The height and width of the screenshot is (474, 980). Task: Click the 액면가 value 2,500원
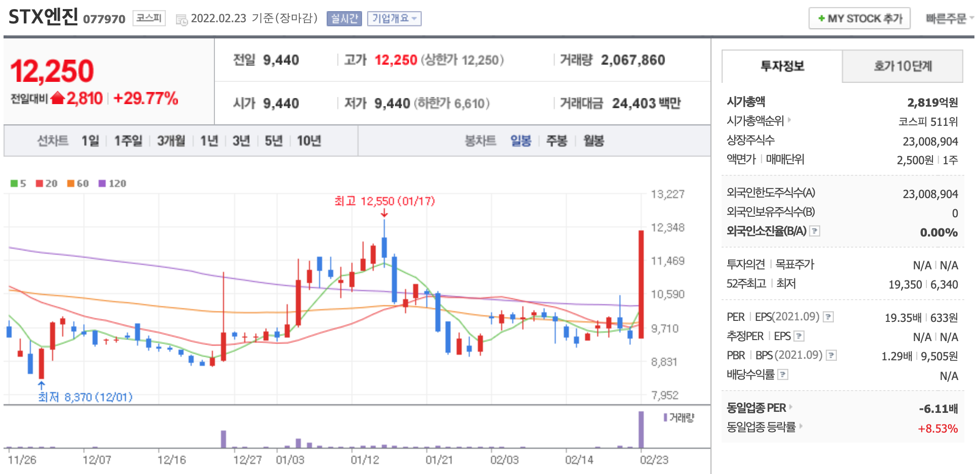(915, 160)
